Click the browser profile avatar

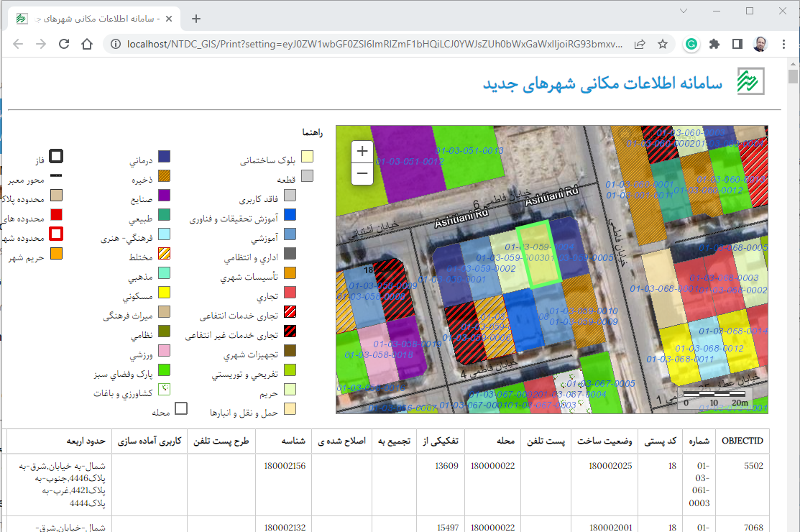[760, 44]
